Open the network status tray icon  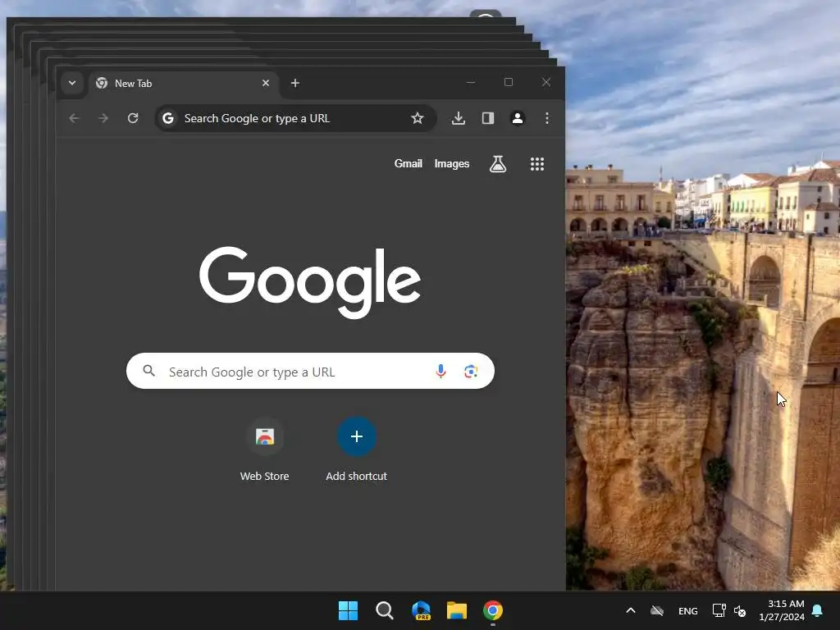(719, 610)
